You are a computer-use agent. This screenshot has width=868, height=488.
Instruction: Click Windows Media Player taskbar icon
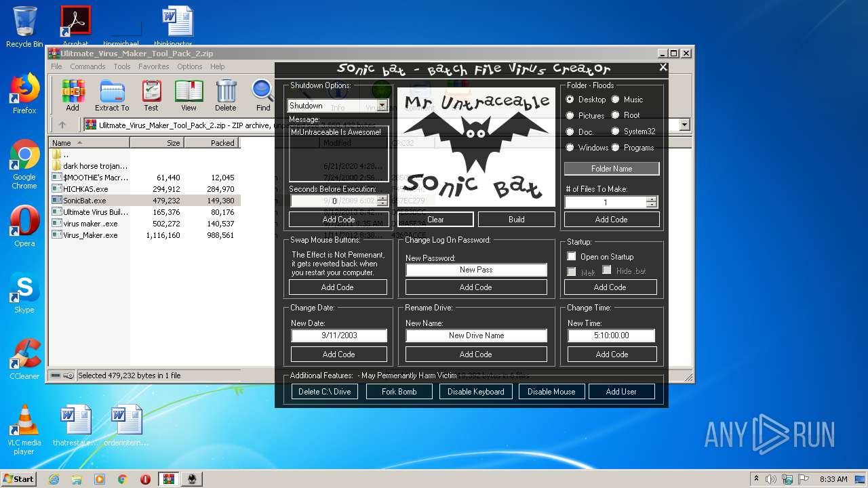click(x=100, y=479)
